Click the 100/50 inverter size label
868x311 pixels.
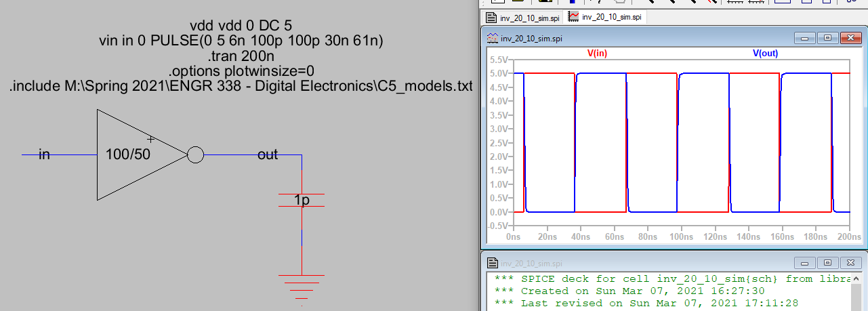[x=128, y=154]
